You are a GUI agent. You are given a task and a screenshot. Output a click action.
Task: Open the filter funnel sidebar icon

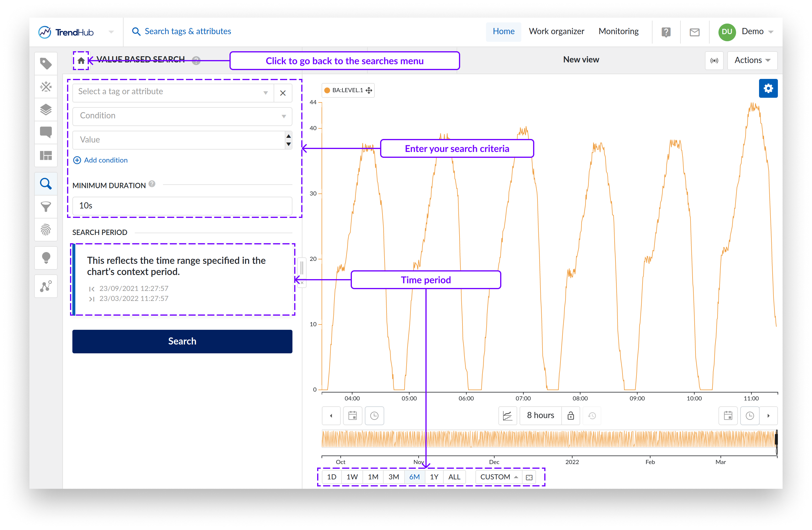coord(46,207)
